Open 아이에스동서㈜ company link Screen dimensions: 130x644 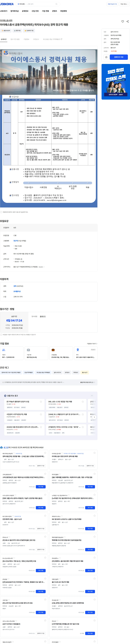click(x=6, y=21)
